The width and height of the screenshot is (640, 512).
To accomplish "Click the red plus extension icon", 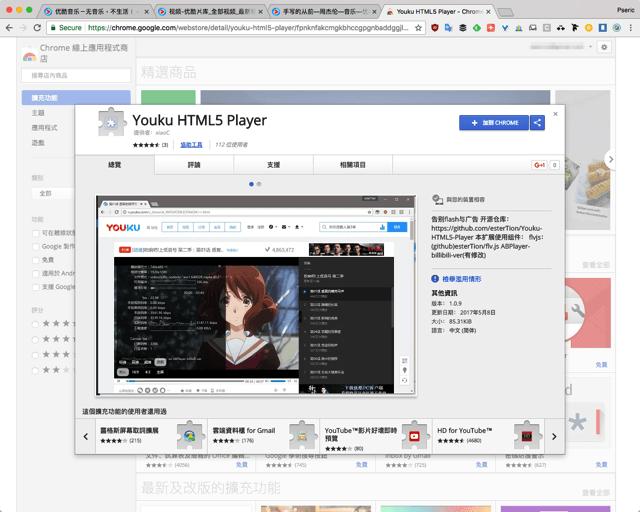I will 491,28.
